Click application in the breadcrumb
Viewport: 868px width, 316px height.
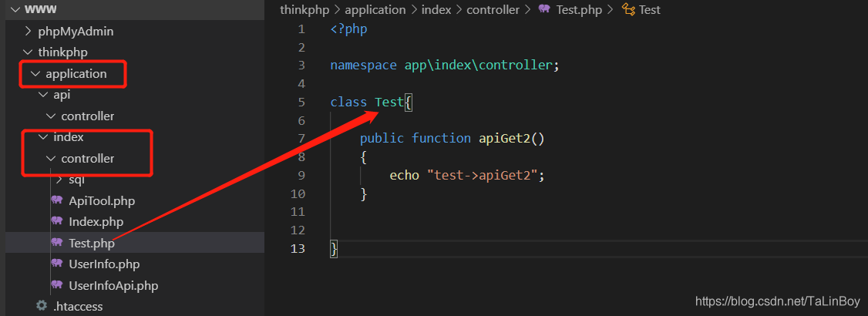click(x=375, y=10)
